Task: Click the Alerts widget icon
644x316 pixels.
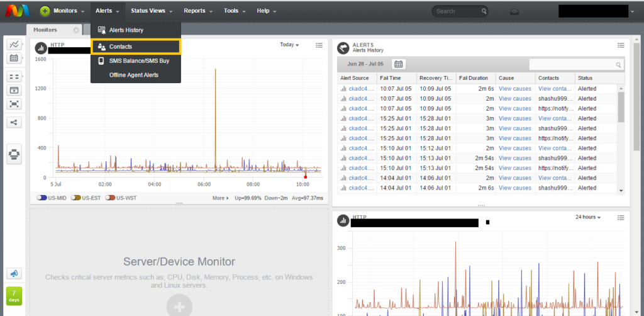Action: pos(343,48)
